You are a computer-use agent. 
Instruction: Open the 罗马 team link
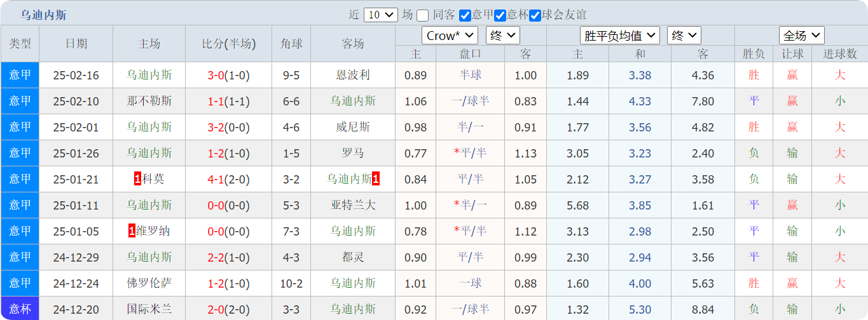pyautogui.click(x=353, y=153)
